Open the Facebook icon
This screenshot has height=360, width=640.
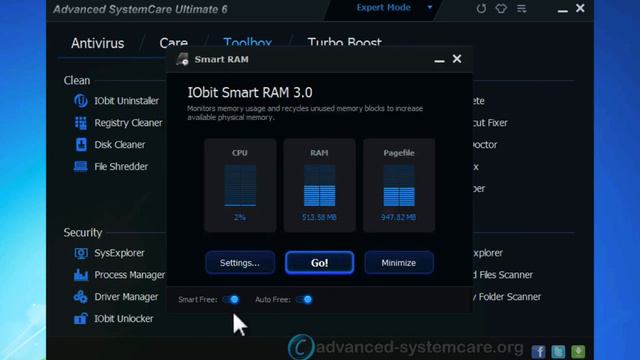[538, 351]
